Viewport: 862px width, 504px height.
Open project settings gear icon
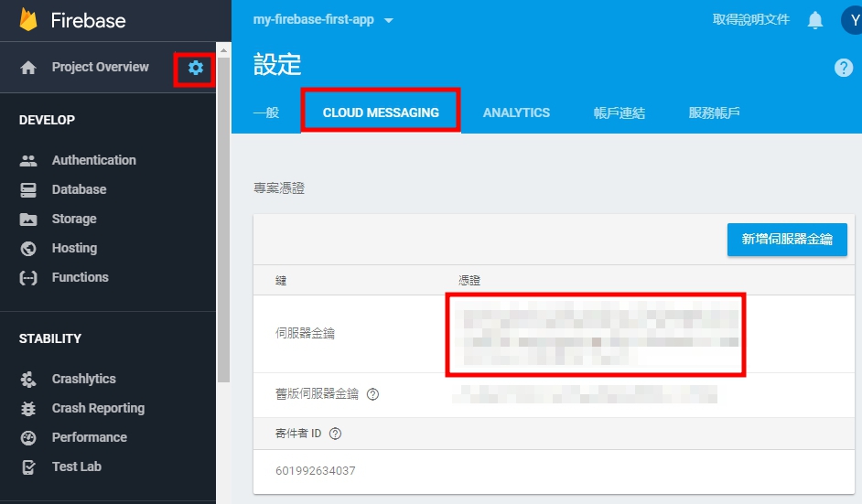(x=195, y=68)
